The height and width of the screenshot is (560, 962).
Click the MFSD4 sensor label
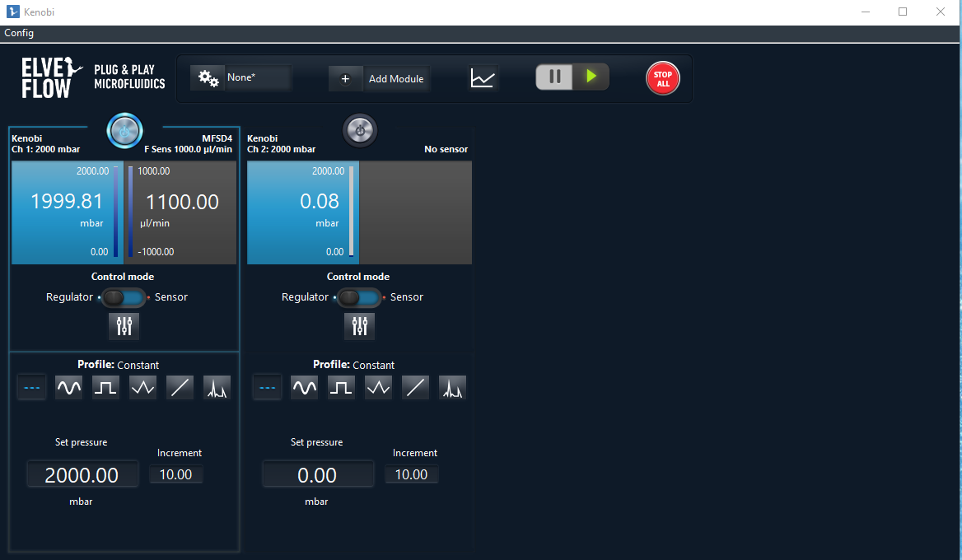[217, 138]
